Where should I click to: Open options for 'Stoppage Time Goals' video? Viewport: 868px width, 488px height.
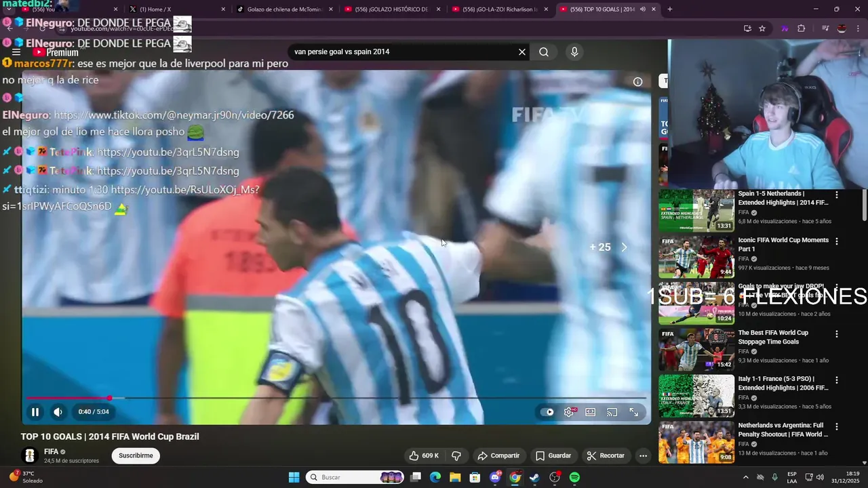[837, 334]
